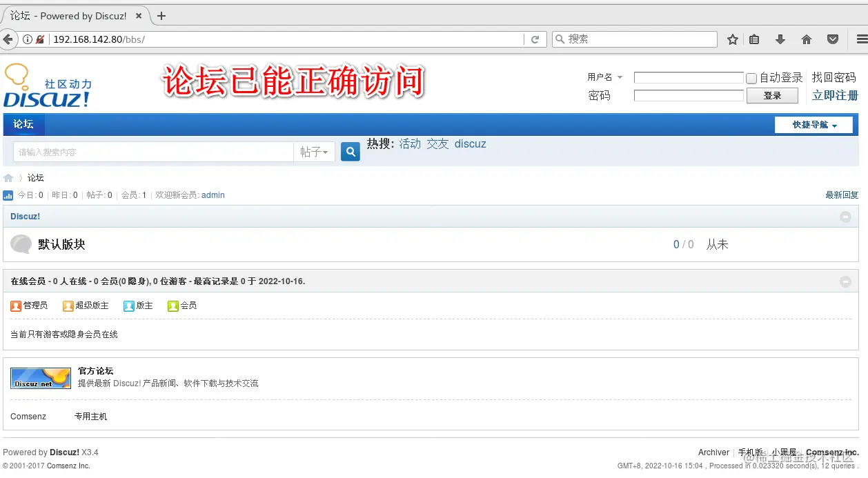Open the bookmarks list icon
The height and width of the screenshot is (478, 868).
(x=754, y=39)
